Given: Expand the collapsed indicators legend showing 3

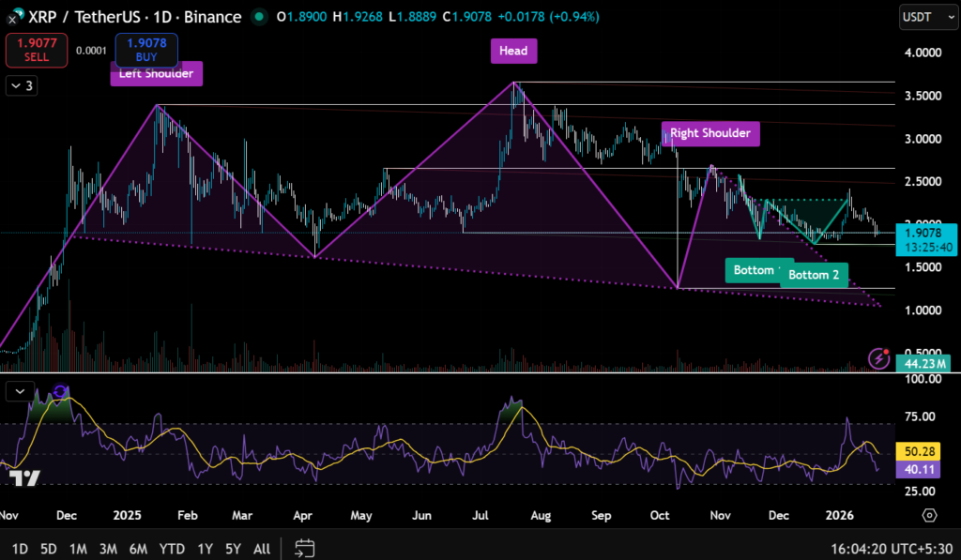Looking at the screenshot, I should click(21, 86).
